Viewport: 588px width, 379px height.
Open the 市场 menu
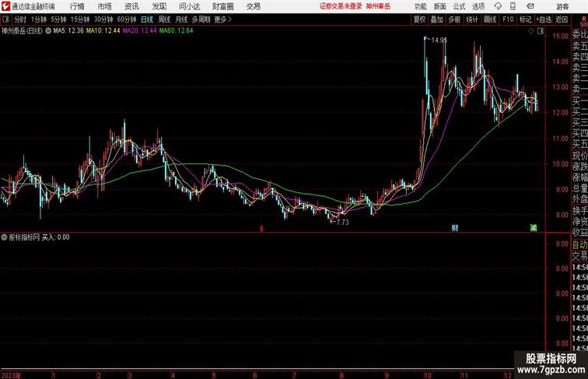click(x=104, y=6)
